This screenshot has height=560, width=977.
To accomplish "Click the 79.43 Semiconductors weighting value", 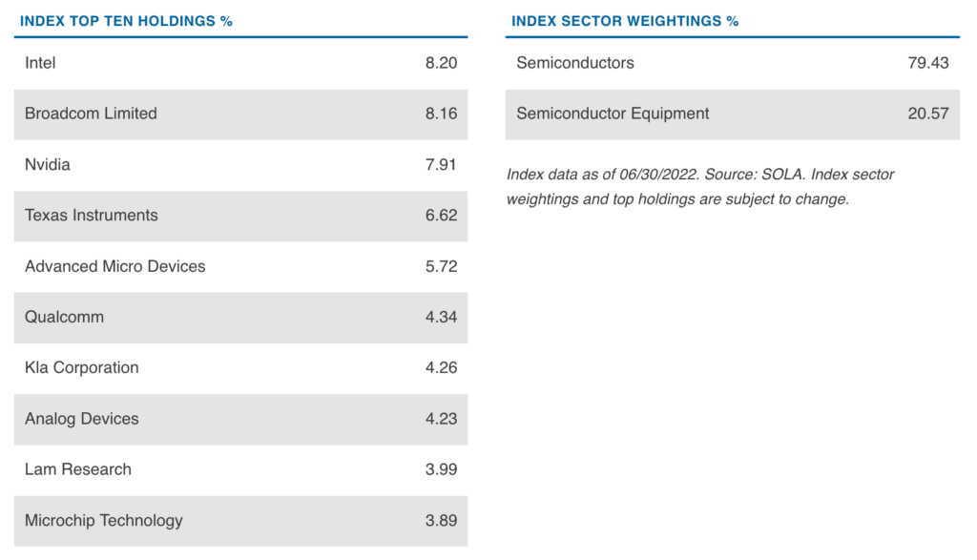I will (x=928, y=63).
